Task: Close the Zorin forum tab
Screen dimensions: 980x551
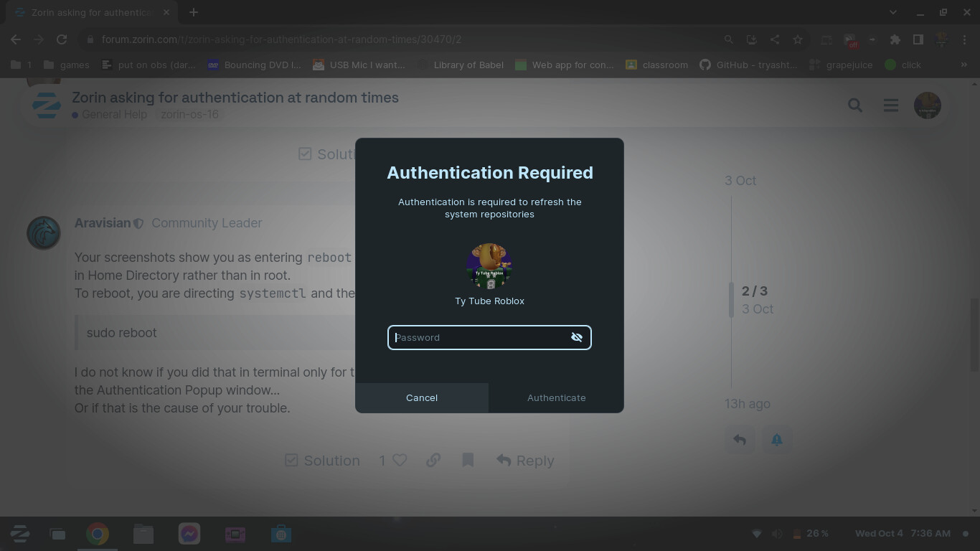Action: pos(166,12)
